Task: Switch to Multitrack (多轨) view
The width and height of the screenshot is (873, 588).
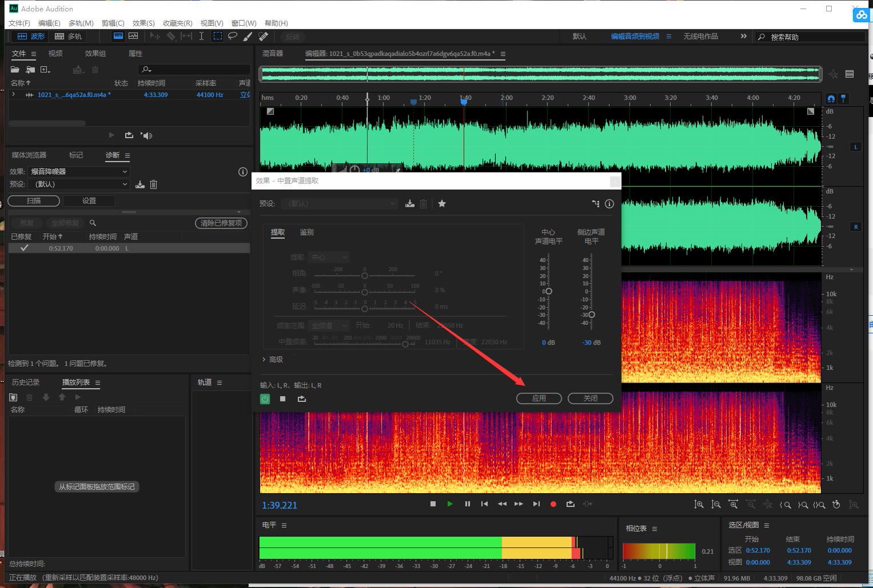Action: coord(68,36)
